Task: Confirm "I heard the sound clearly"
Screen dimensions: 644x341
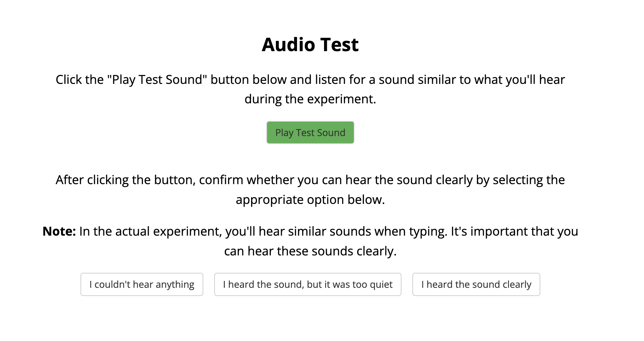Action: coord(476,284)
